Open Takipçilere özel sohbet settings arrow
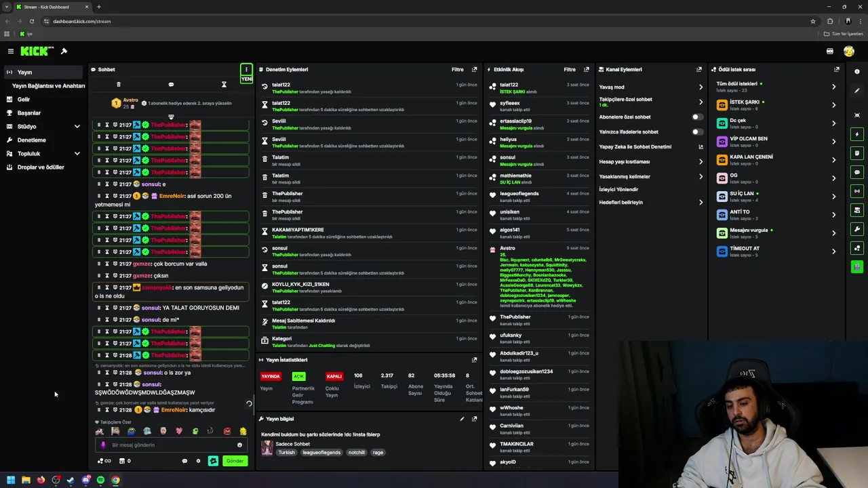Image resolution: width=868 pixels, height=488 pixels. pyautogui.click(x=701, y=102)
